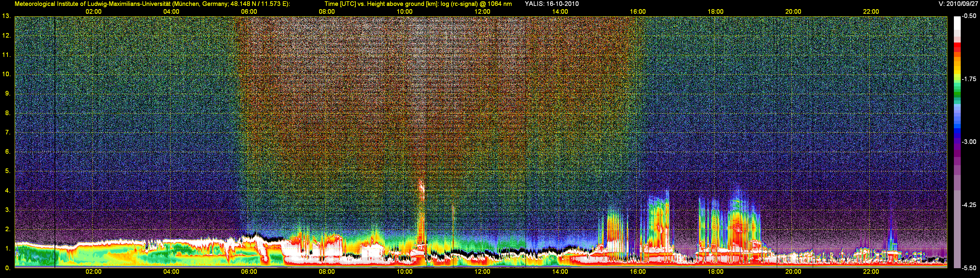Pick the 14:00 label on the bottom time axis
This screenshot has height=278, width=980.
coord(560,271)
